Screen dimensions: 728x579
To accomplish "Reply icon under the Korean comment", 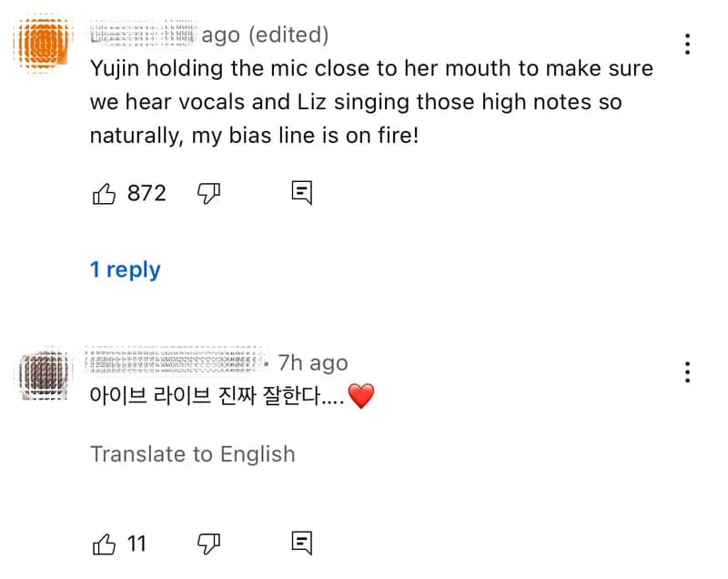I will [x=302, y=543].
